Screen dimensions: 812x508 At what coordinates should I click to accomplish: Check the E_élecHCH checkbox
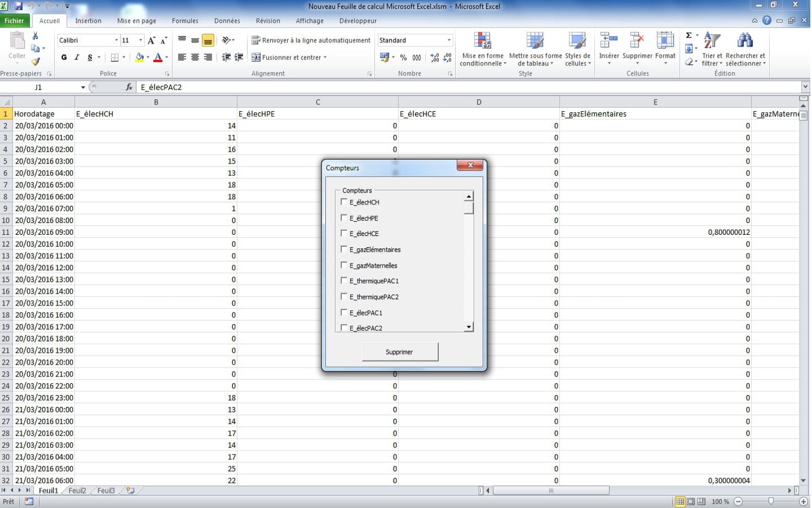344,202
